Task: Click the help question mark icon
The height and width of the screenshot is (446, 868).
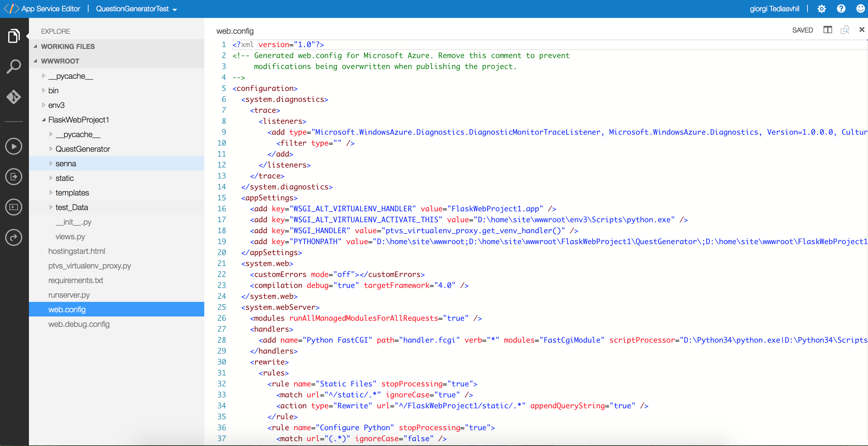Action: [841, 9]
